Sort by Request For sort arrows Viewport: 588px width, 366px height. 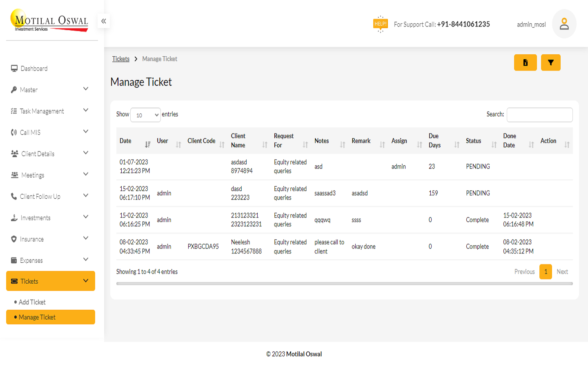305,144
